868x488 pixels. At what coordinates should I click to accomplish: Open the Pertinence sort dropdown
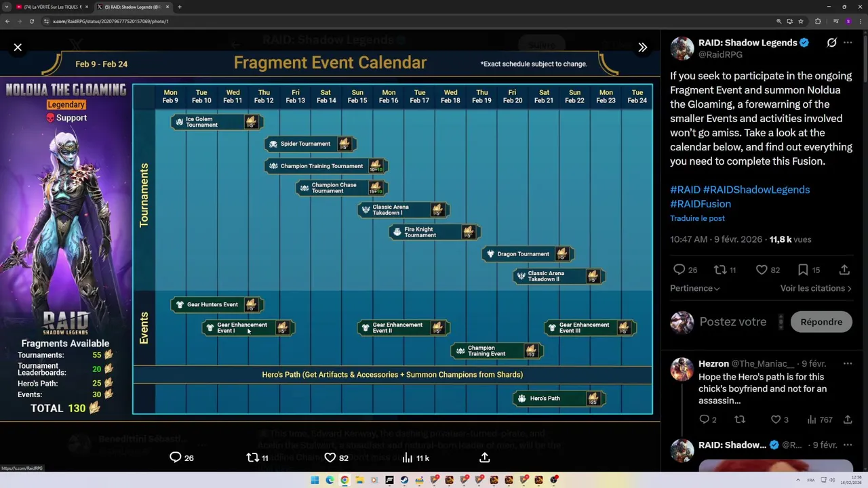tap(695, 288)
